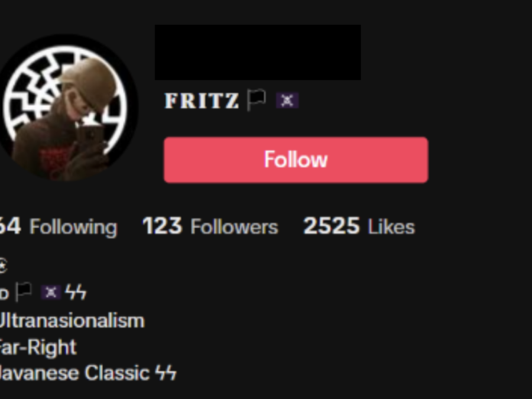Click the FRITZ display name
Screen dimensions: 532x399
(x=202, y=100)
